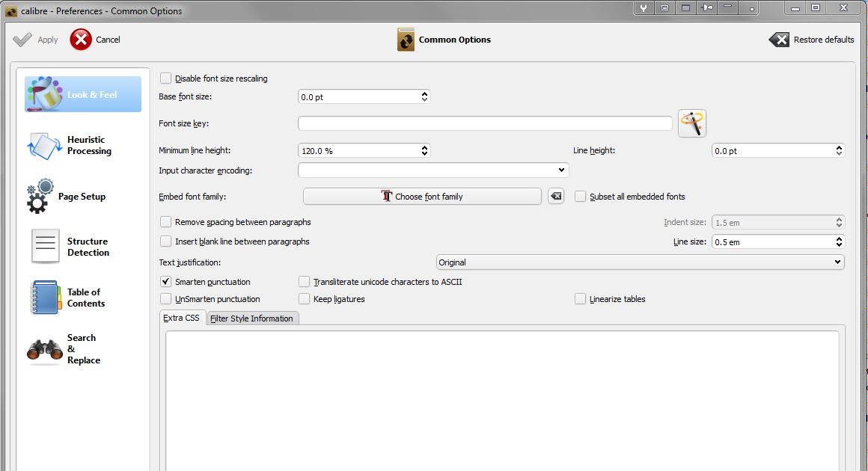
Task: Clear the embedded font family selection
Action: (x=556, y=196)
